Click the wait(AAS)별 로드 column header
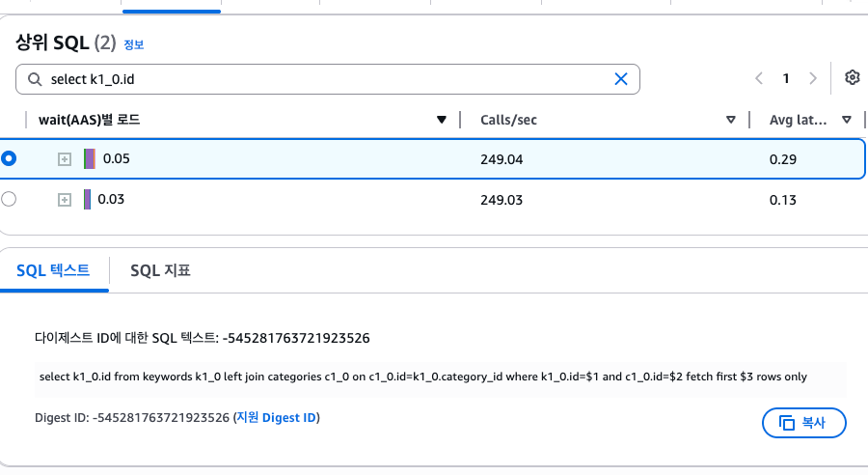The image size is (868, 475). click(x=89, y=120)
